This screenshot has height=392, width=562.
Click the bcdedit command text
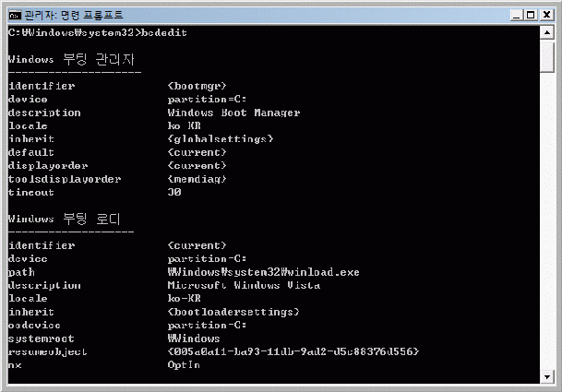pos(164,32)
